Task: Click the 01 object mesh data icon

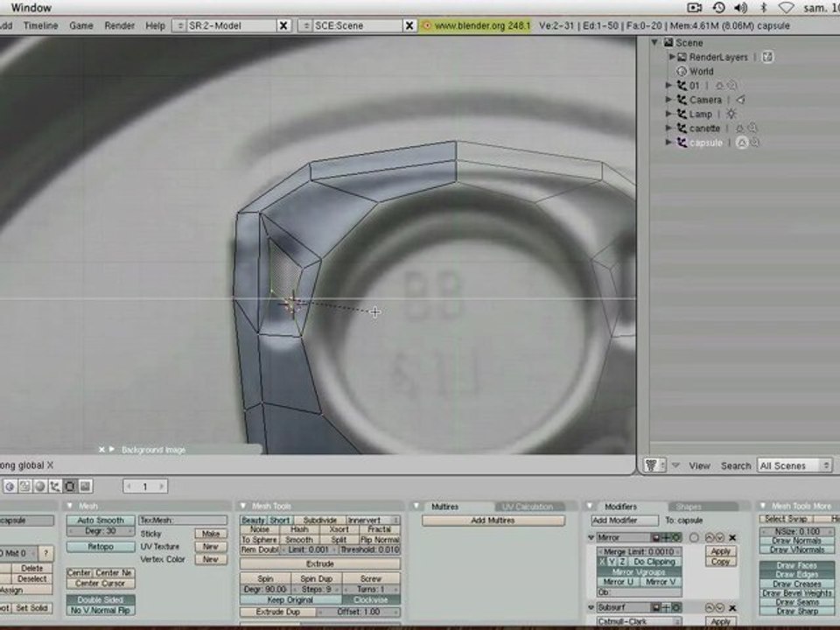Action: pos(719,86)
